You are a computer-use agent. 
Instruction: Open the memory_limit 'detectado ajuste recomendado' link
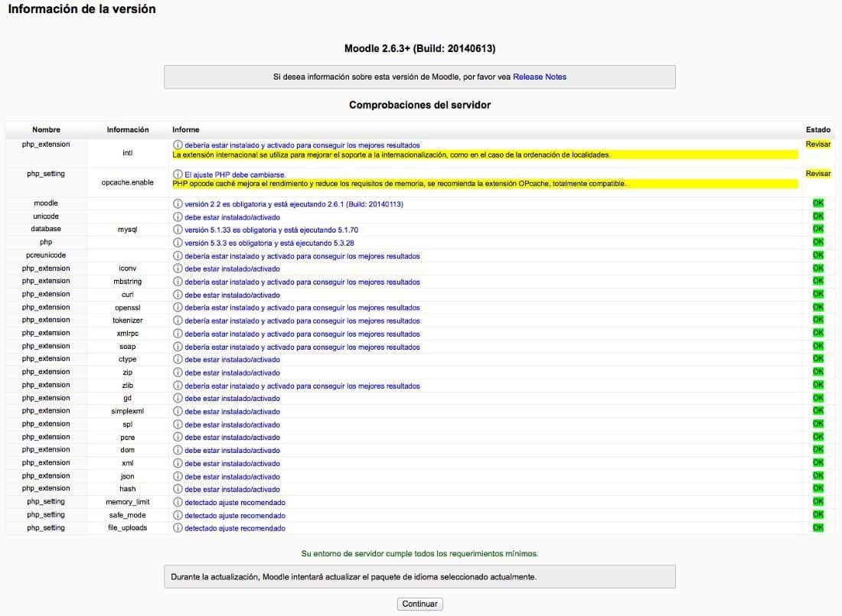235,503
